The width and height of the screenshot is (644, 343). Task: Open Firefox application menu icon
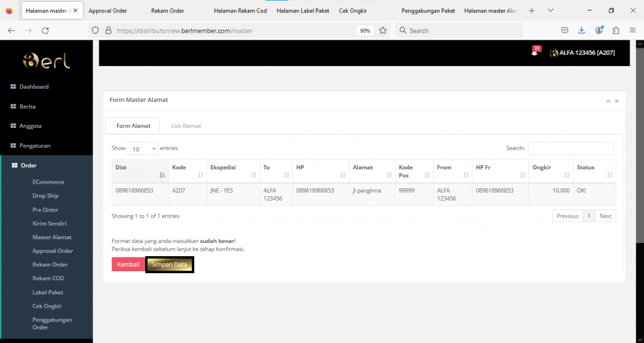tap(632, 30)
